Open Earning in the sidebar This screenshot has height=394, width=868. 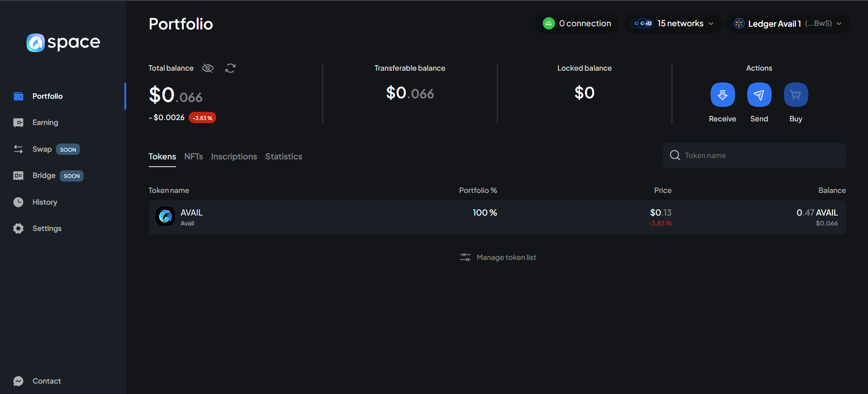(45, 123)
